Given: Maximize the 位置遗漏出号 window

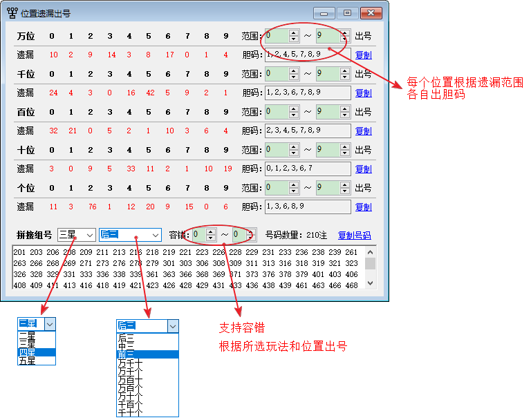Looking at the screenshot, I should point(347,12).
